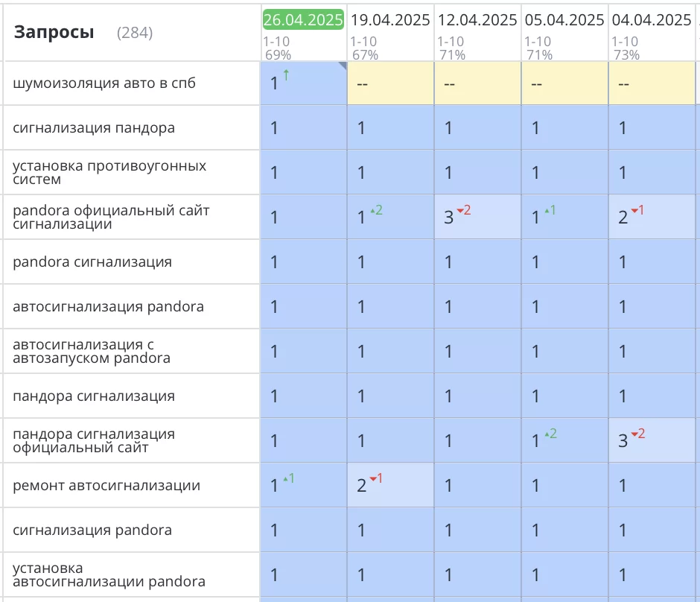Click red down-2 indicator in 12.04.2025 column
Image resolution: width=700 pixels, height=602 pixels.
[x=463, y=211]
